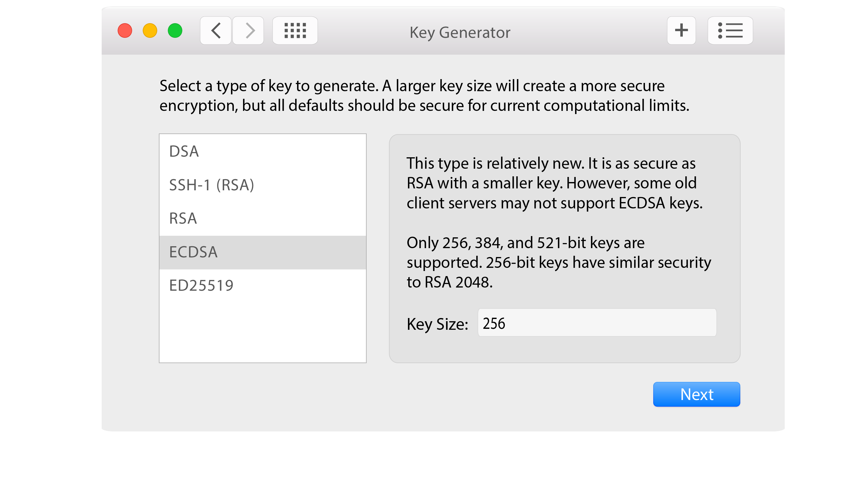Screen dimensions: 868x488
Task: Select the ECDSA list item
Action: coord(262,252)
